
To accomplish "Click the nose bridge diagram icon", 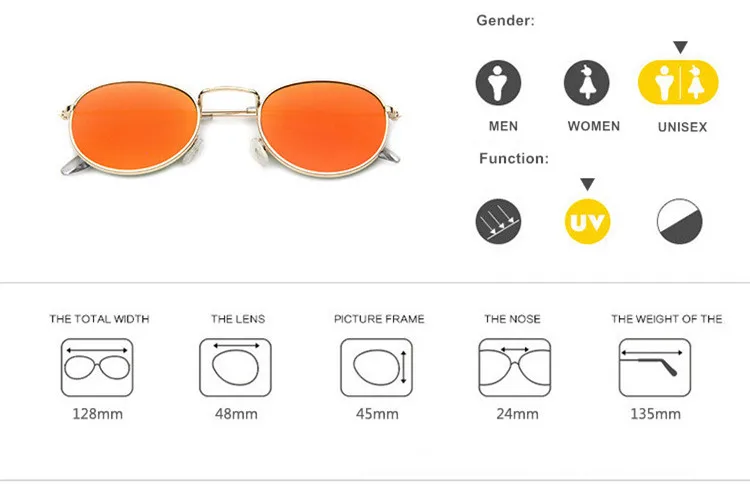I will 515,367.
